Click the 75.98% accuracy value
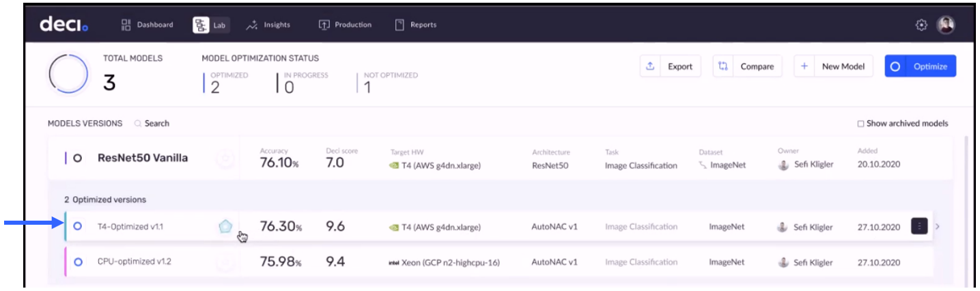The height and width of the screenshot is (291, 980). [x=281, y=262]
